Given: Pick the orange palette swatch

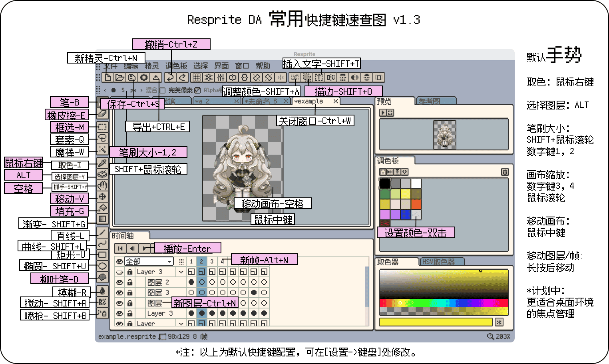Looking at the screenshot, I should click(416, 204).
